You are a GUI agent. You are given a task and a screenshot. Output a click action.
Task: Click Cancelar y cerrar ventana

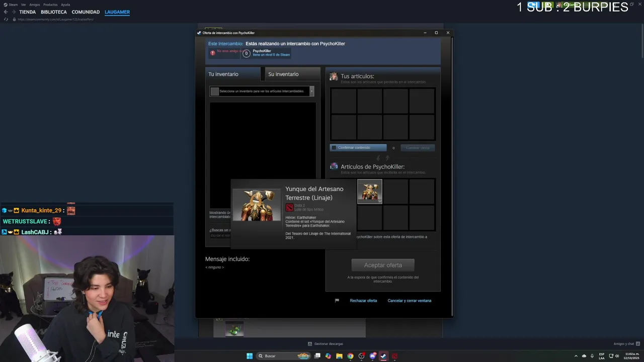[x=410, y=301]
